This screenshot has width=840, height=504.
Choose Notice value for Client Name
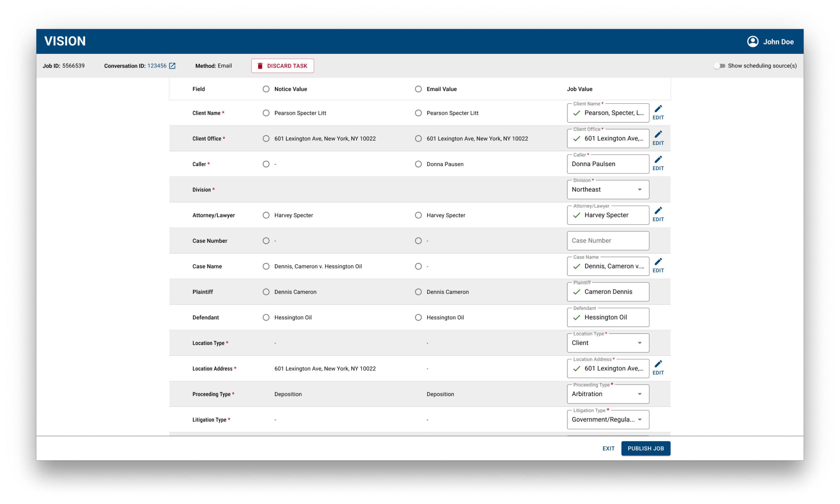click(266, 113)
